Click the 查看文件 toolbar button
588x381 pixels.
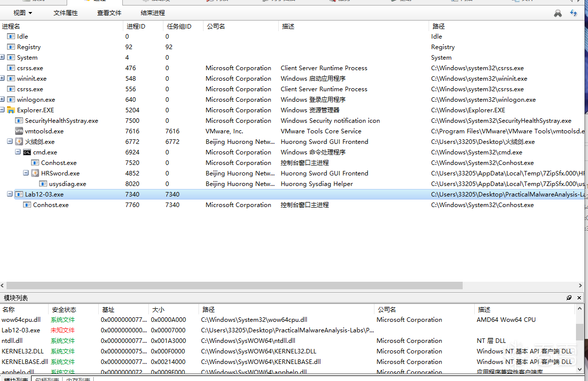tap(109, 13)
